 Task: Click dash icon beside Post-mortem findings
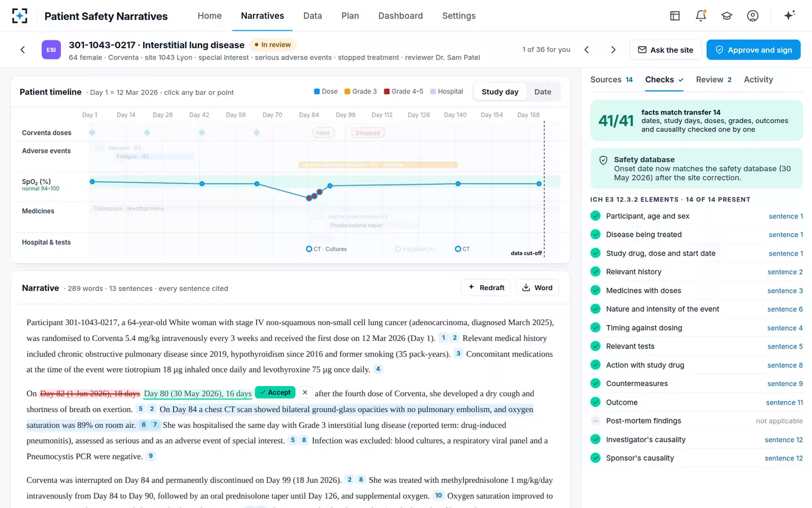point(595,421)
